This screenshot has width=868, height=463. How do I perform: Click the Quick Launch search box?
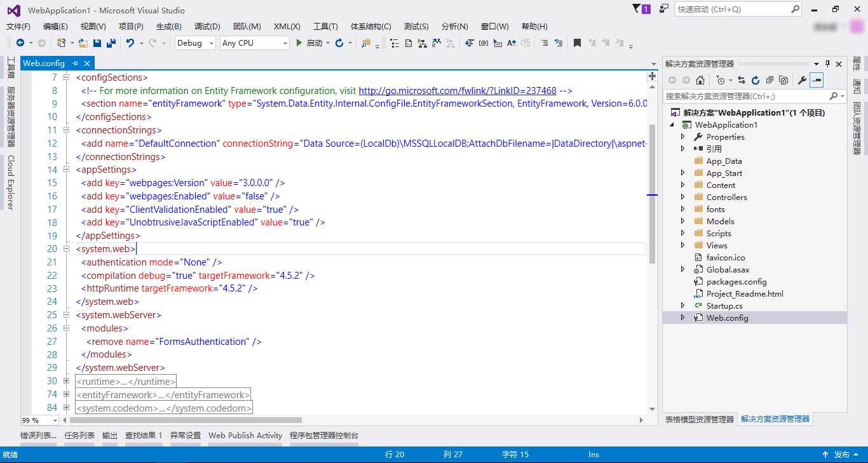click(x=739, y=9)
